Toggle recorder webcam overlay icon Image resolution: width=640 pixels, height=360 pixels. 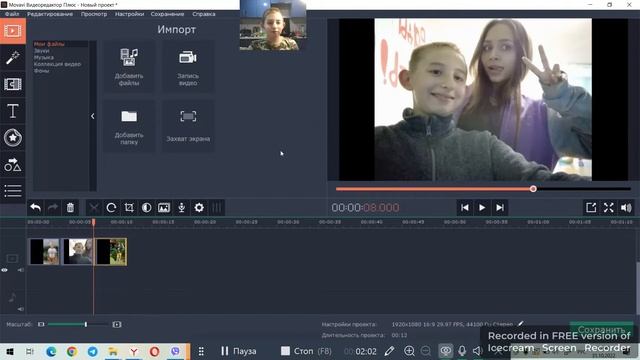coord(445,351)
